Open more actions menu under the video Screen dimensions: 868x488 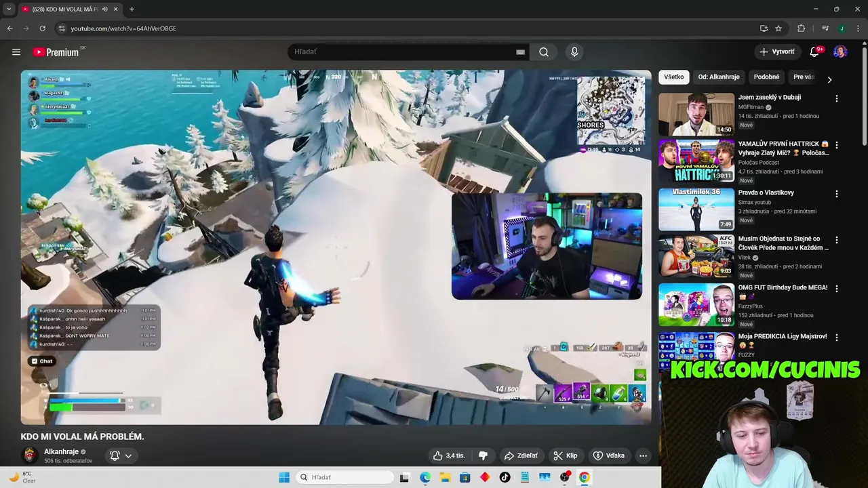click(x=643, y=455)
